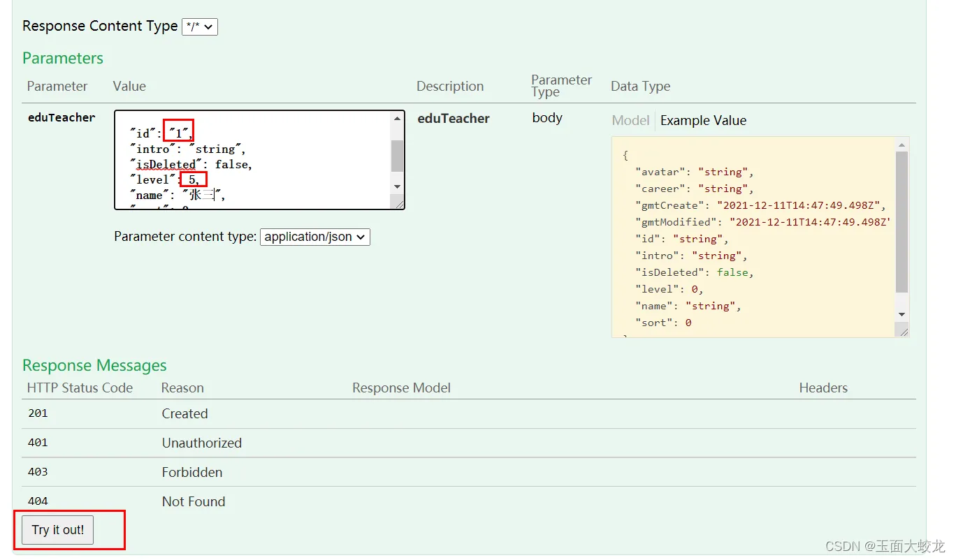This screenshot has width=956, height=560.
Task: Click the Example Value box scroll up arrow
Action: 902,145
